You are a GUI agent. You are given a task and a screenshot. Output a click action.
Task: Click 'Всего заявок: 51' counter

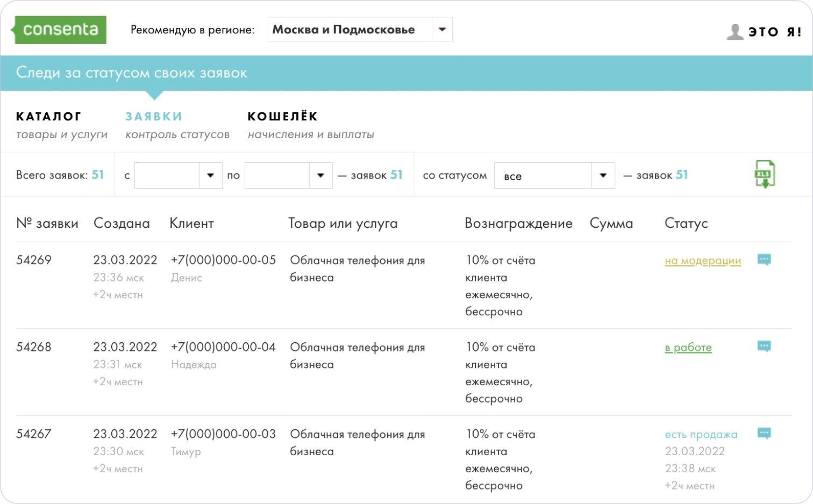60,175
